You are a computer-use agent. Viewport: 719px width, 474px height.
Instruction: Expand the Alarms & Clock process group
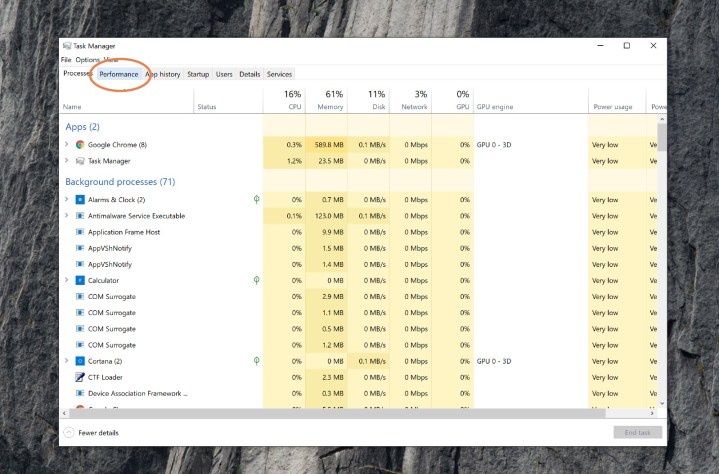[67, 200]
